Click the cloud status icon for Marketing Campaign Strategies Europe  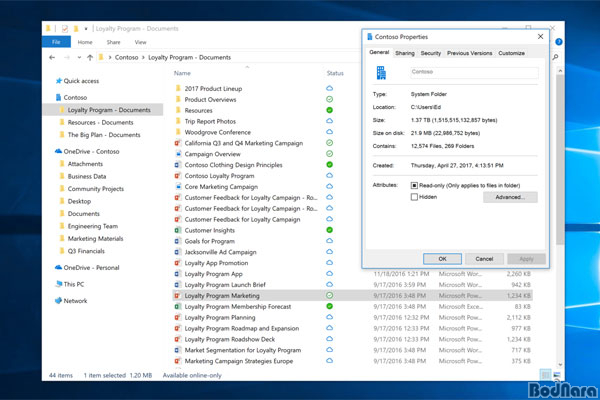click(x=329, y=361)
